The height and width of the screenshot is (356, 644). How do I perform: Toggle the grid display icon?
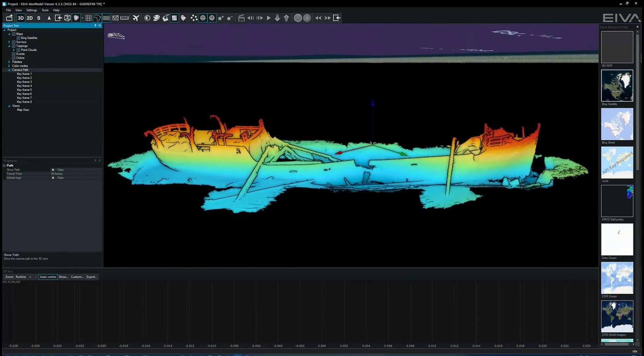[x=89, y=18]
